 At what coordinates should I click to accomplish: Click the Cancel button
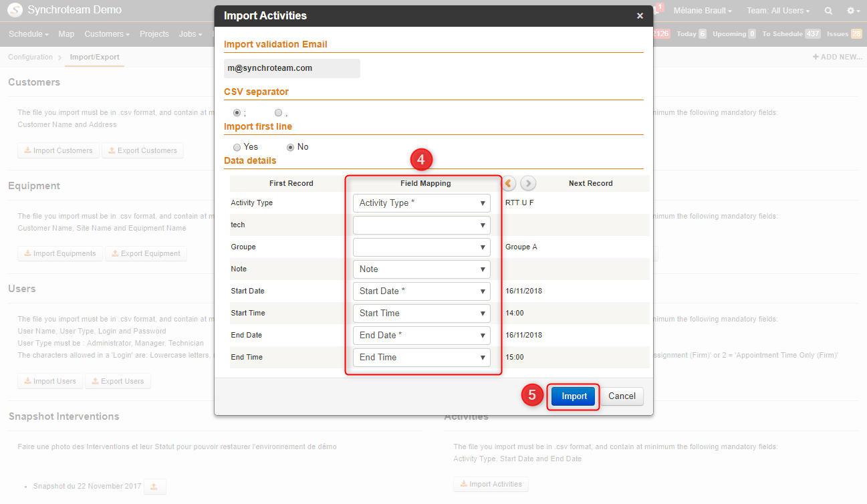click(x=622, y=396)
